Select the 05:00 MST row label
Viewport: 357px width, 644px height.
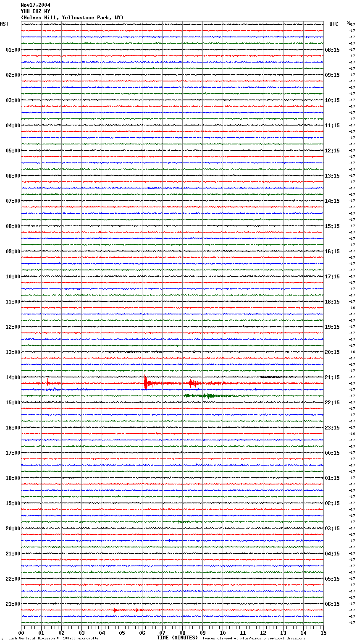click(13, 151)
